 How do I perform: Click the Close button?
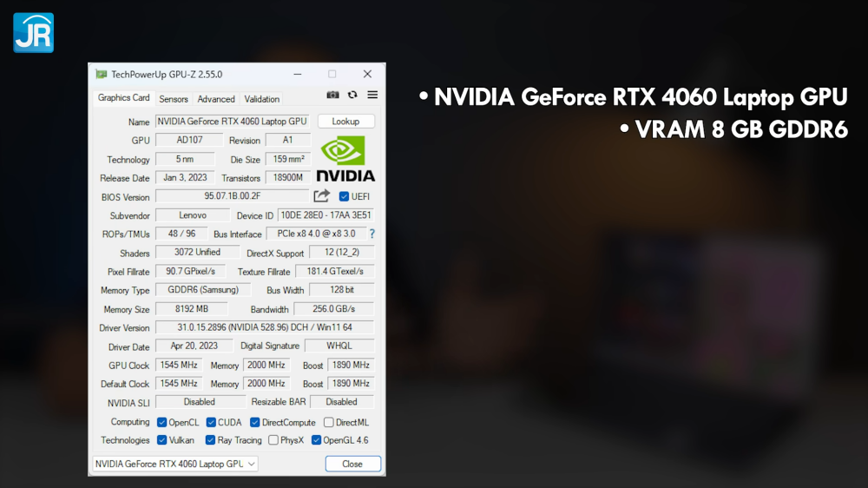(x=352, y=464)
